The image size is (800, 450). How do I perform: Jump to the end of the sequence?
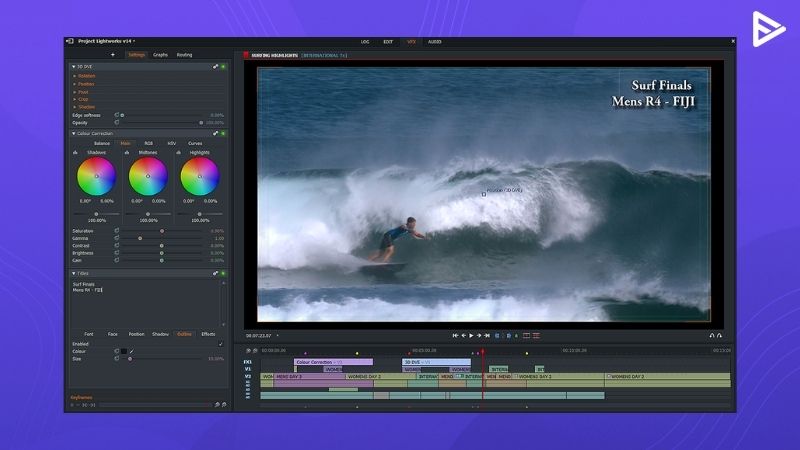click(487, 336)
